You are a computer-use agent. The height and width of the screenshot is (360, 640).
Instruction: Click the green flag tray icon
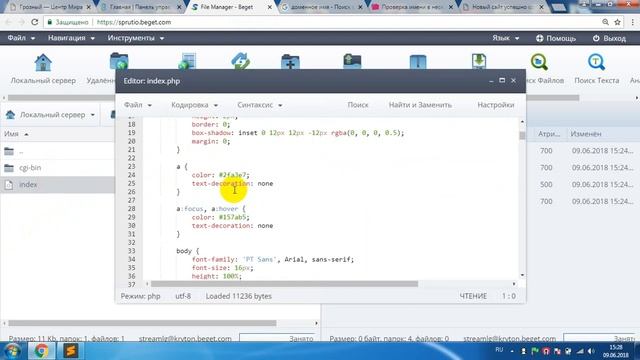point(535,351)
